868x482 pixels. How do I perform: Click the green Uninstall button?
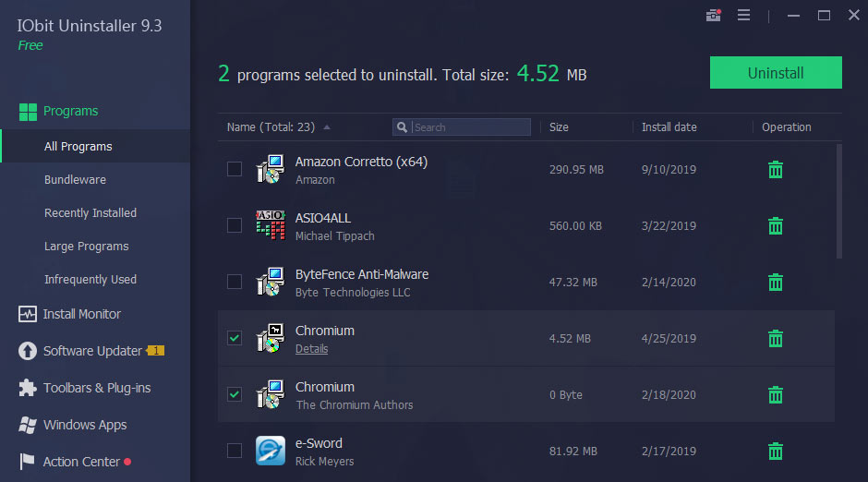point(776,73)
